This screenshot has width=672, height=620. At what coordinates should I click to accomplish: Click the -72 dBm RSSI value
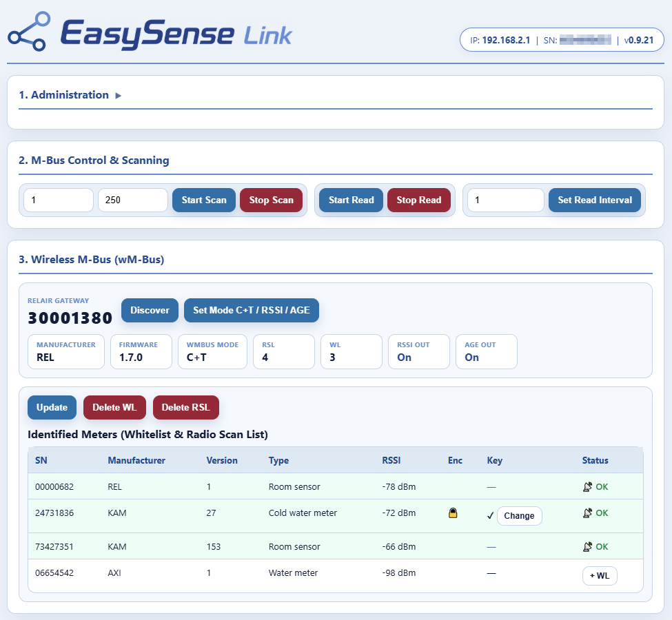(x=399, y=513)
